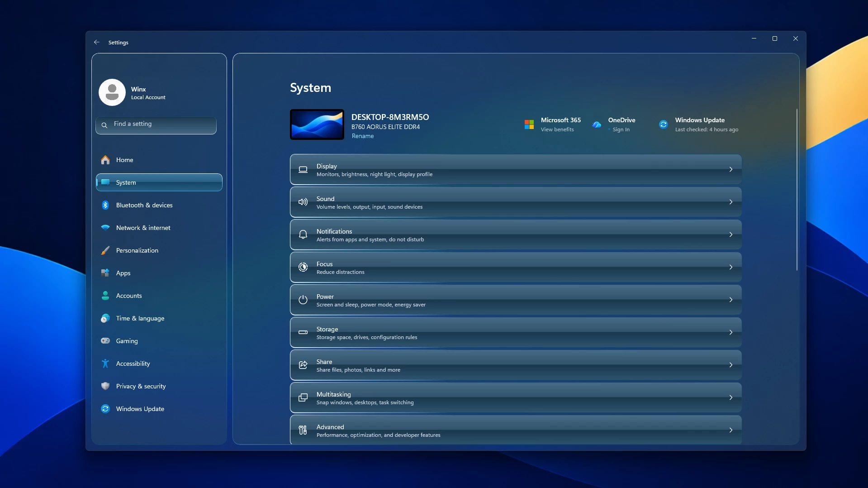
Task: Click View benefits under Microsoft 365
Action: point(557,129)
